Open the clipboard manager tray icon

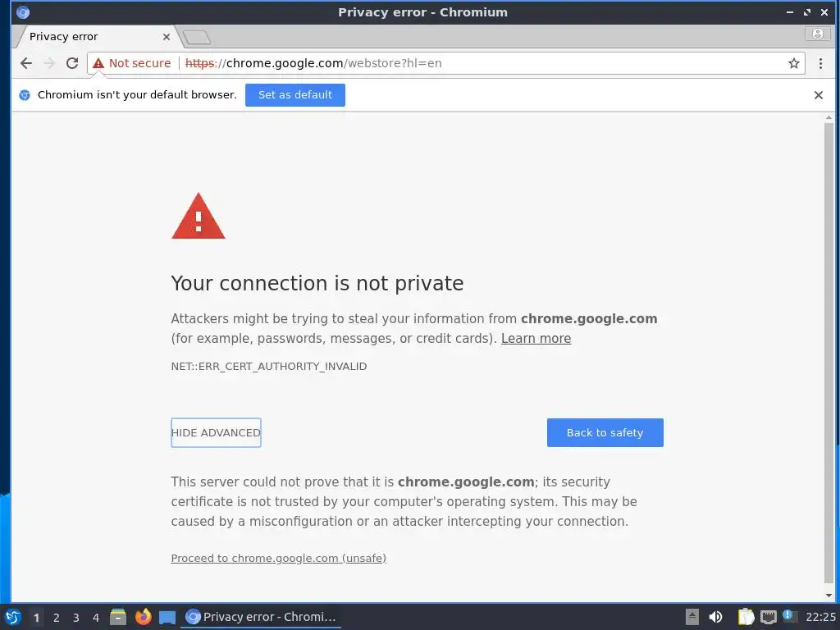746,617
